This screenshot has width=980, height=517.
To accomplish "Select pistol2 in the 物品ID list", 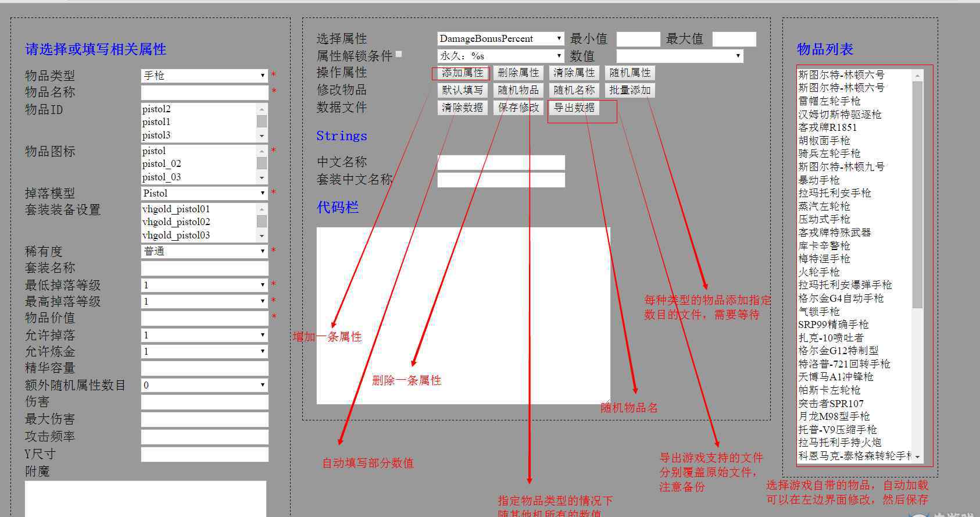I will tap(199, 109).
